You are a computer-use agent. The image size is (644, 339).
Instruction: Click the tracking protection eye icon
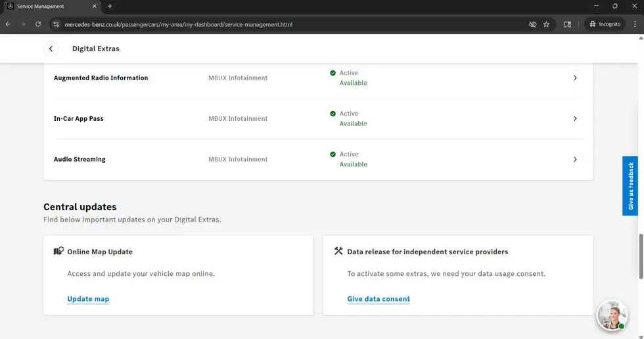(x=533, y=24)
